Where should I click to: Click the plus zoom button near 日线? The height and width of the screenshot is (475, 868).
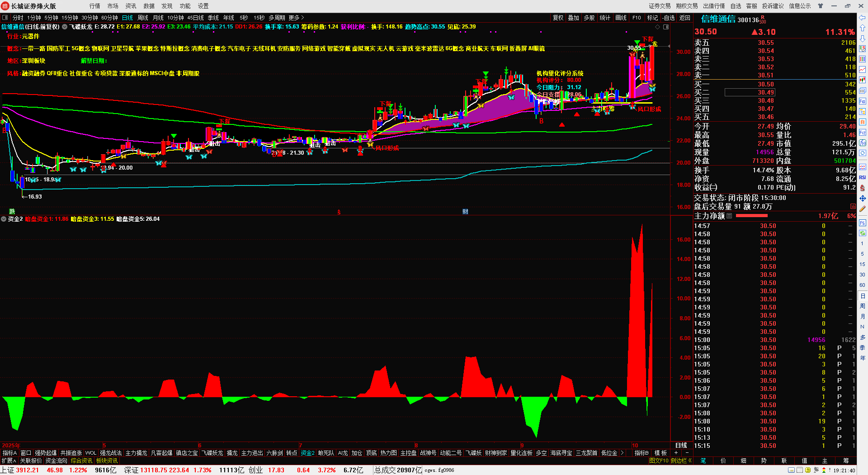[x=676, y=453]
